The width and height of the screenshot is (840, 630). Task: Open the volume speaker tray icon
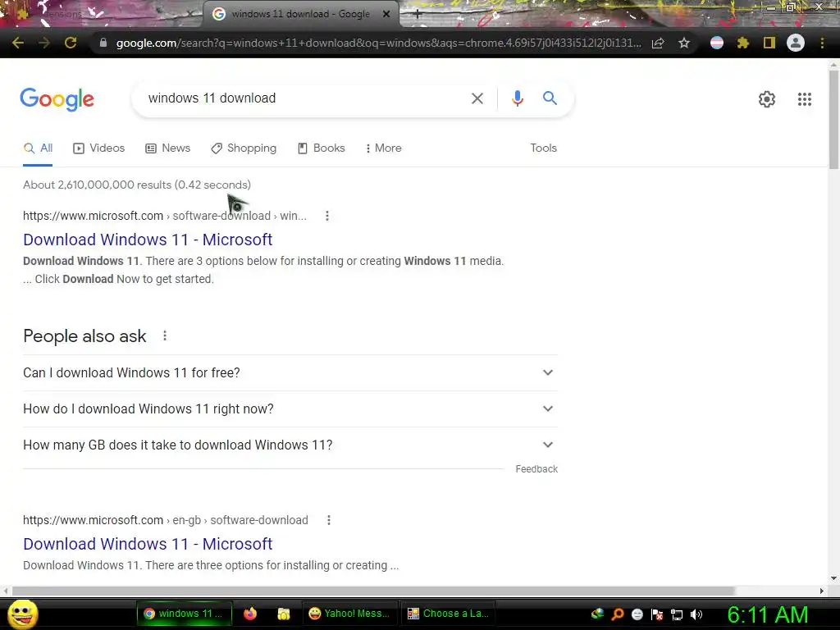[696, 614]
